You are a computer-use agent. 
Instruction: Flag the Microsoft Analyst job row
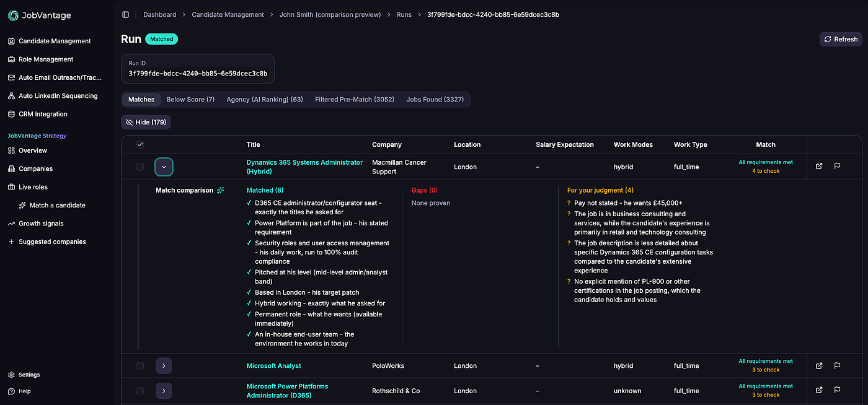[837, 365]
